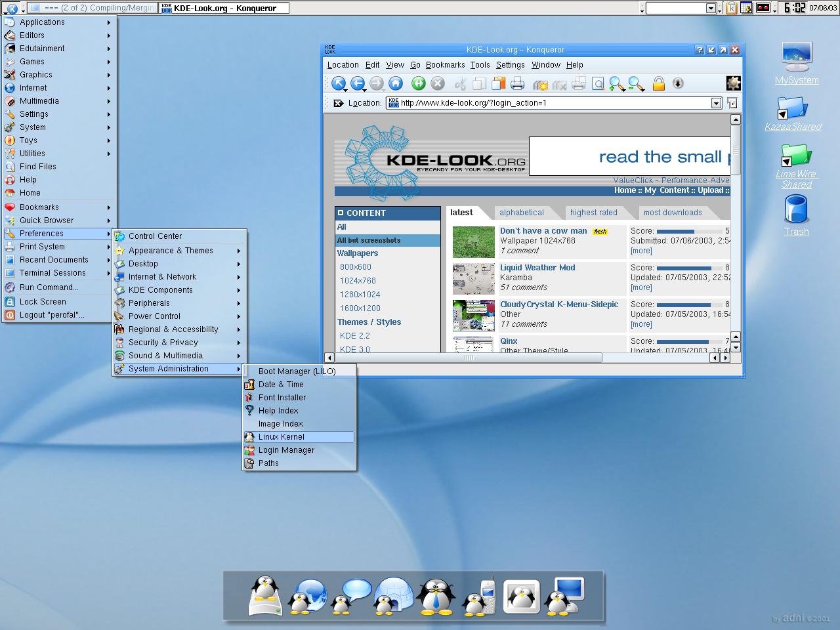This screenshot has width=840, height=630.
Task: Click the Zoom In magnifier with plus
Action: coord(616,83)
